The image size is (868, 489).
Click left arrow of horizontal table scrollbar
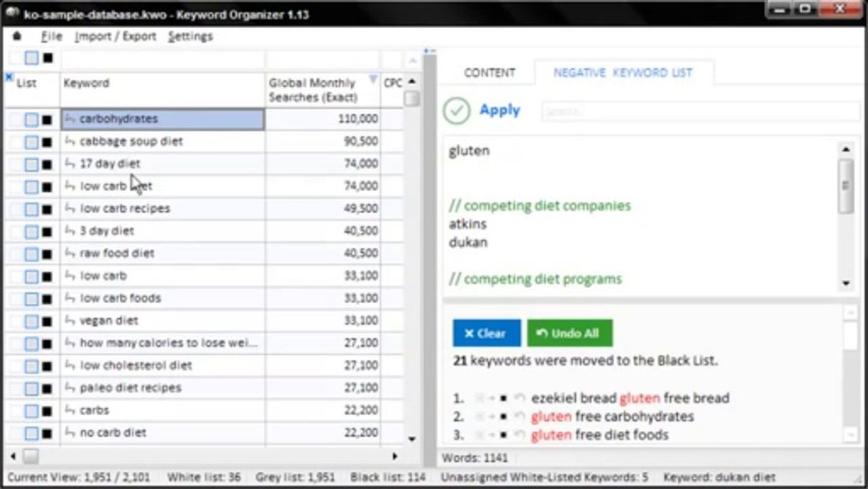click(13, 456)
